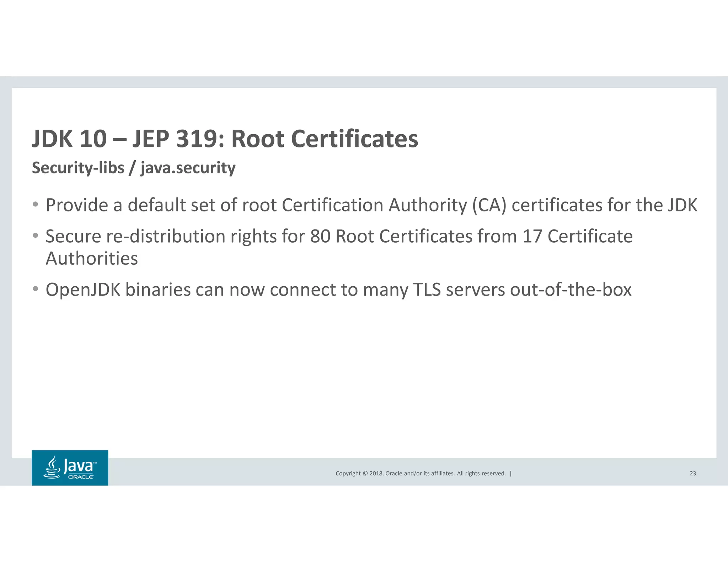
Task: Click the Java Oracle logo
Action: 70,468
